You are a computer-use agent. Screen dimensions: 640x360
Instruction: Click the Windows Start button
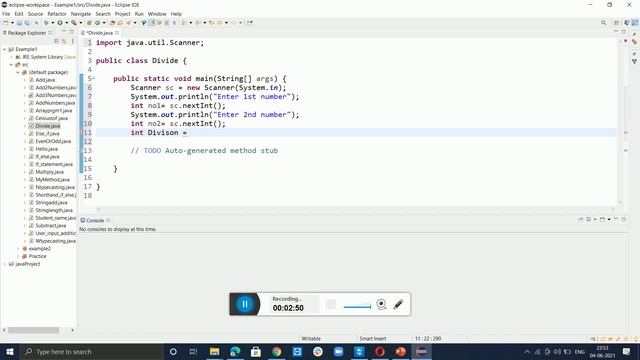click(9, 351)
